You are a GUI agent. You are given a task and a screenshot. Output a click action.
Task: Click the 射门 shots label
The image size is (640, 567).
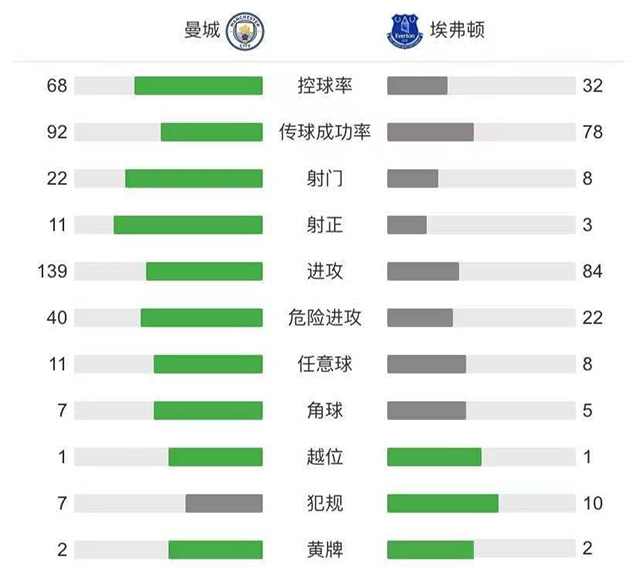pyautogui.click(x=325, y=178)
